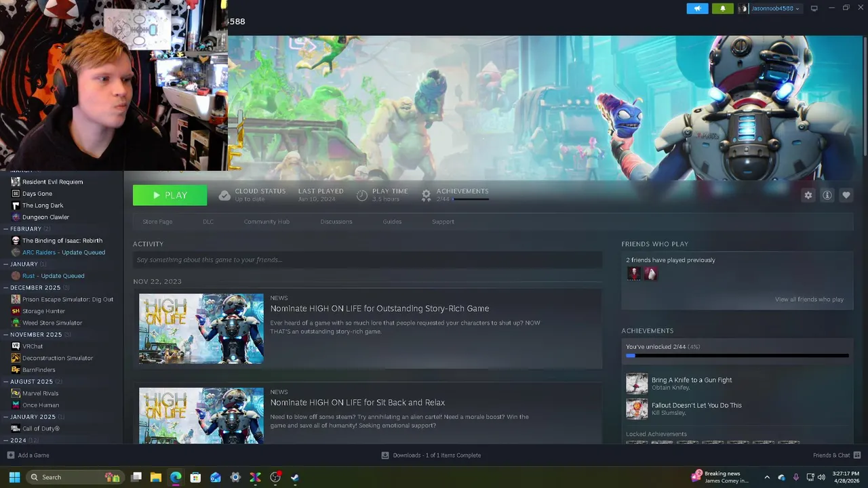Click the green PLAY button
868x488 pixels.
click(x=170, y=195)
